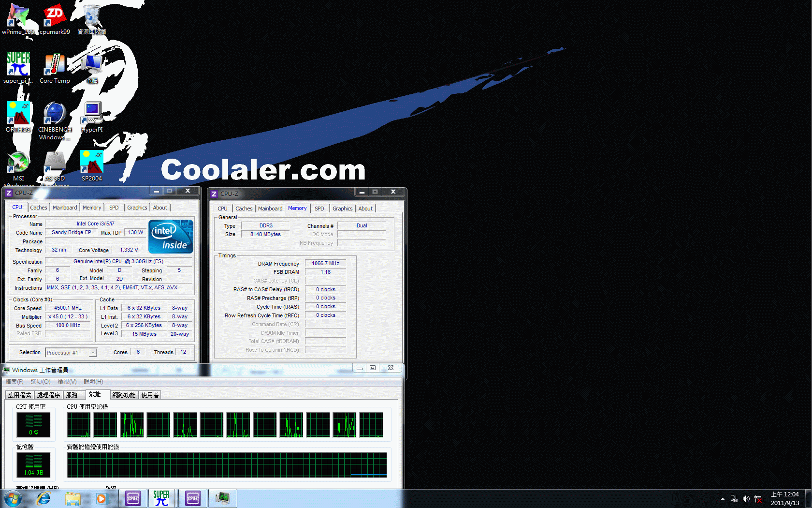
Task: Open Caches tab in right CPU-Z window
Action: coord(244,209)
